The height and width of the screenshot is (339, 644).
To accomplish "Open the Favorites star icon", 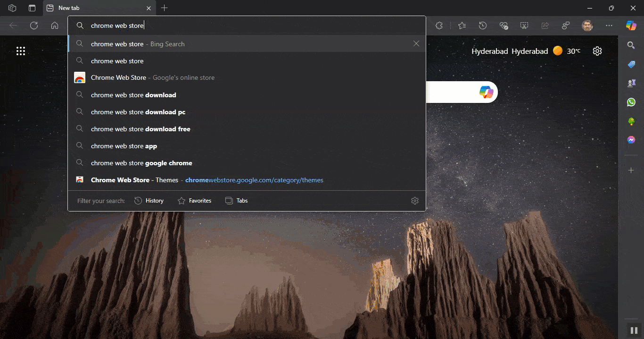I will 462,25.
